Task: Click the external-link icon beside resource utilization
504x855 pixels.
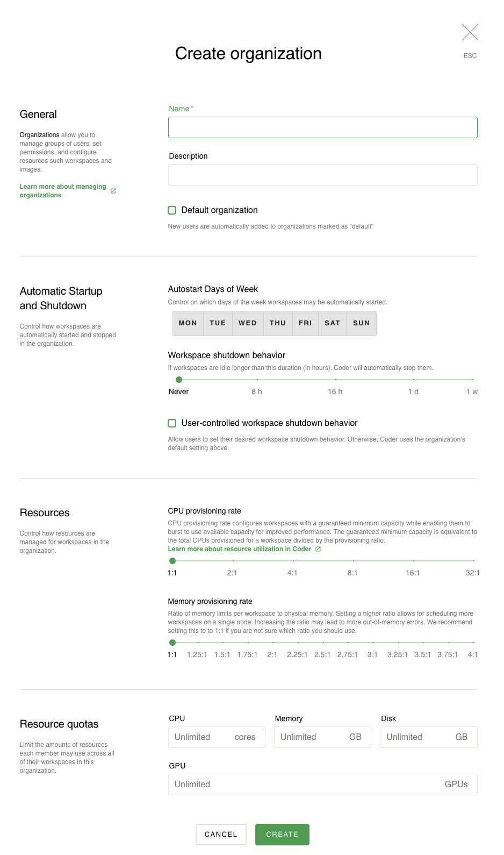Action: (x=318, y=548)
